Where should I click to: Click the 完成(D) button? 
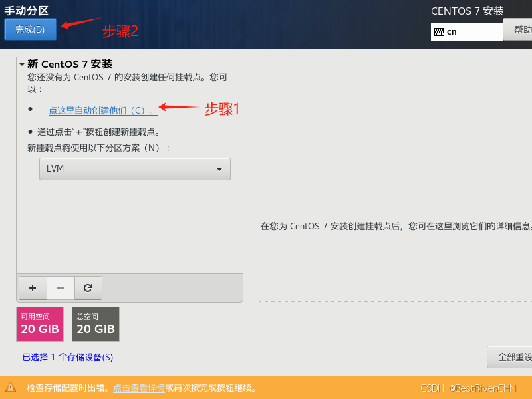(29, 29)
